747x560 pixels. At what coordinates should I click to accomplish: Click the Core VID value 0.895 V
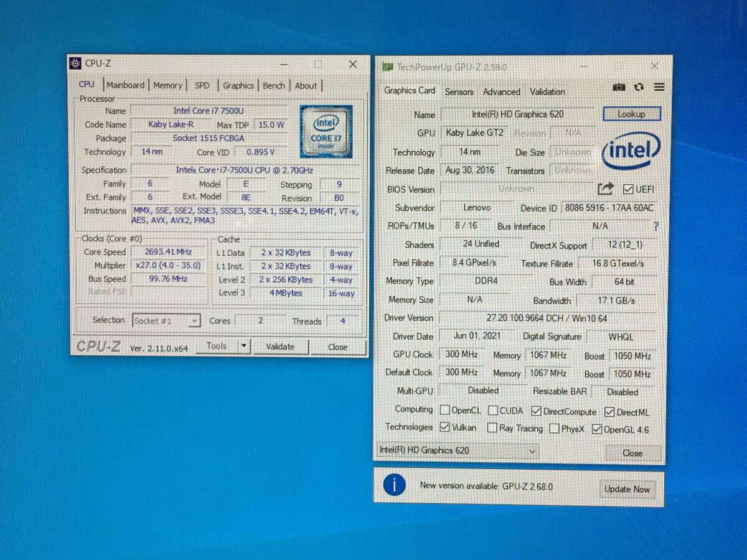(x=261, y=152)
